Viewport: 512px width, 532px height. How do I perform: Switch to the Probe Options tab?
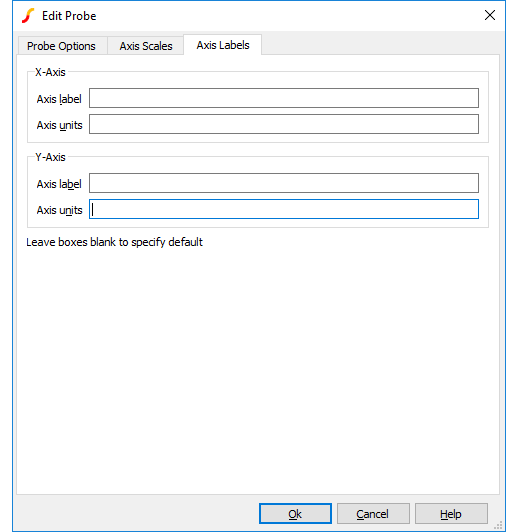[61, 46]
